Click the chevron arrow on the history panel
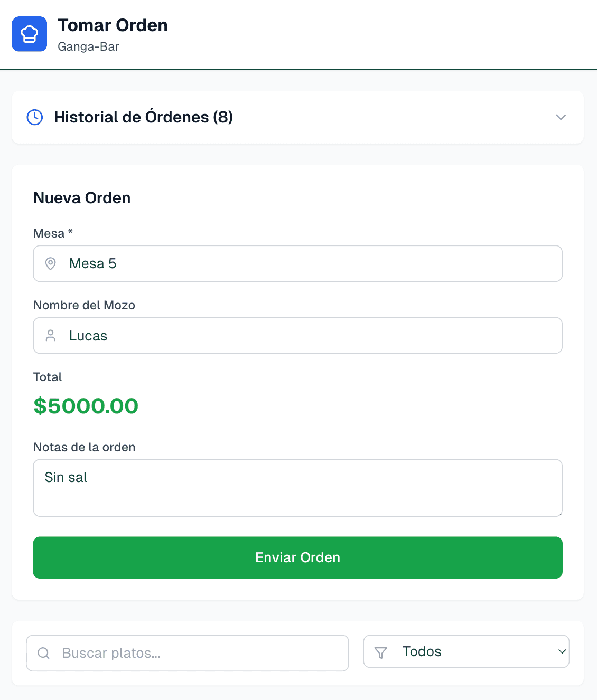 (561, 117)
